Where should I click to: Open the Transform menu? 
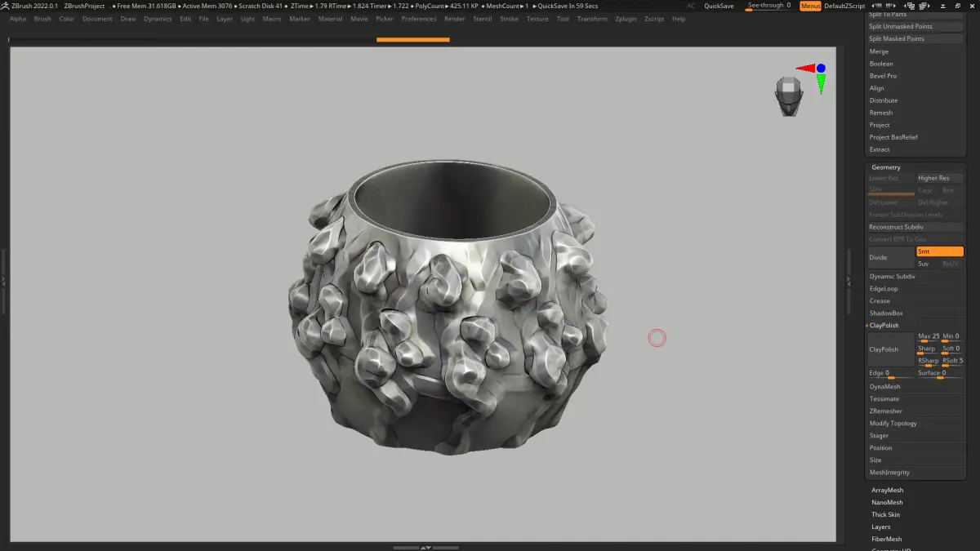pyautogui.click(x=592, y=19)
